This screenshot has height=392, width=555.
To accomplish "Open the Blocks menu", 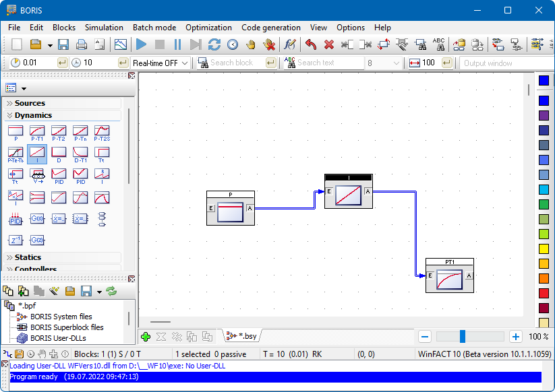I will coord(64,28).
